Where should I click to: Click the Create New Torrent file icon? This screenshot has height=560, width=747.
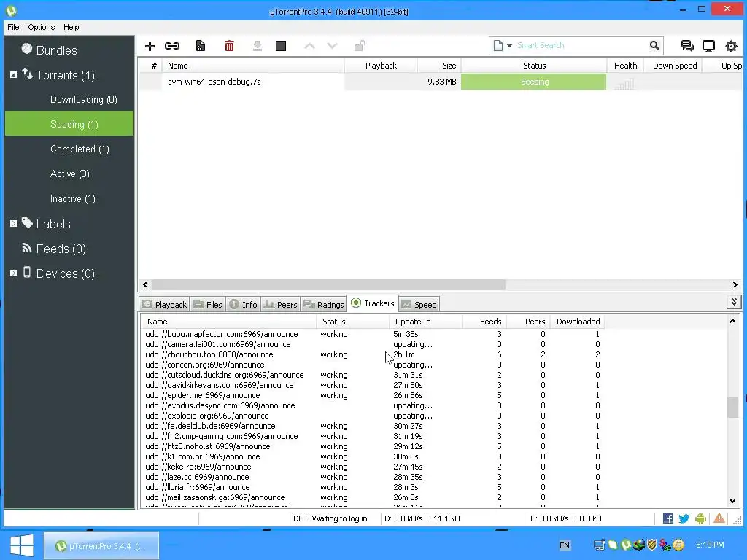point(201,46)
